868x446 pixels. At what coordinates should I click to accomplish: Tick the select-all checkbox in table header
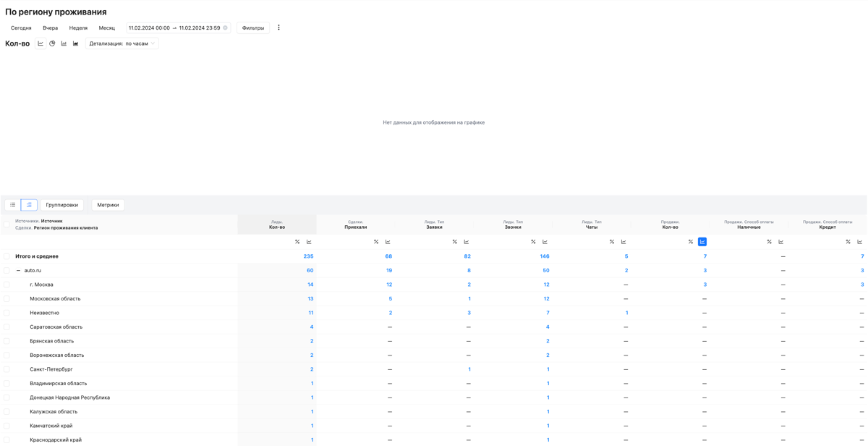7,224
